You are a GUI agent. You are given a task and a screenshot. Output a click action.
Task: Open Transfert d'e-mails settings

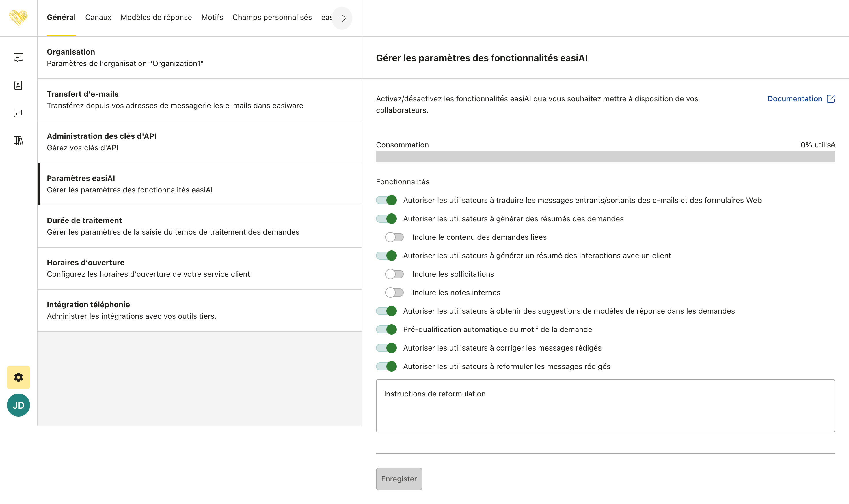point(200,100)
